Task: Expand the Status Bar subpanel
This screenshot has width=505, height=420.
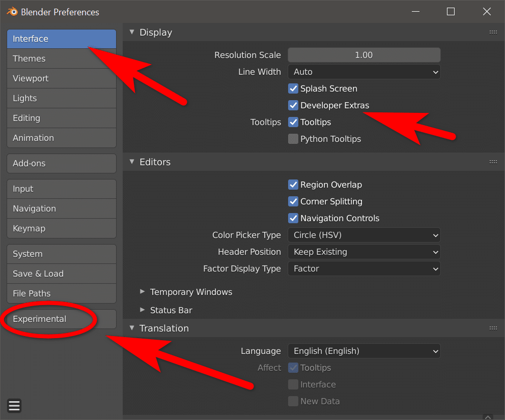Action: point(143,310)
